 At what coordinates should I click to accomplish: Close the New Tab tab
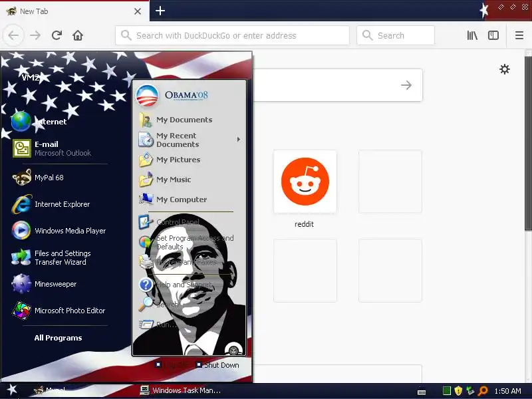coord(138,11)
